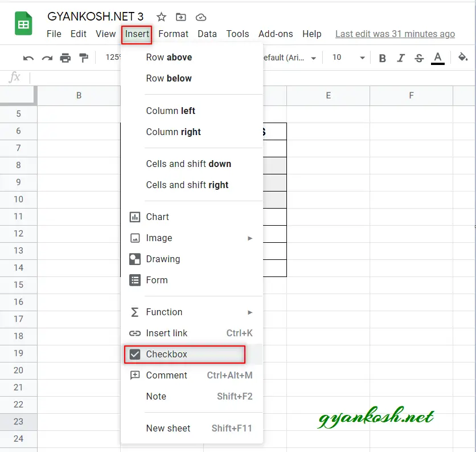Open the Data menu

point(207,34)
